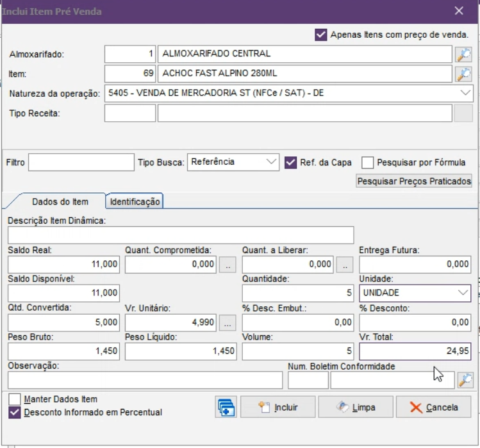Click the Item code field showing 69

click(x=130, y=74)
